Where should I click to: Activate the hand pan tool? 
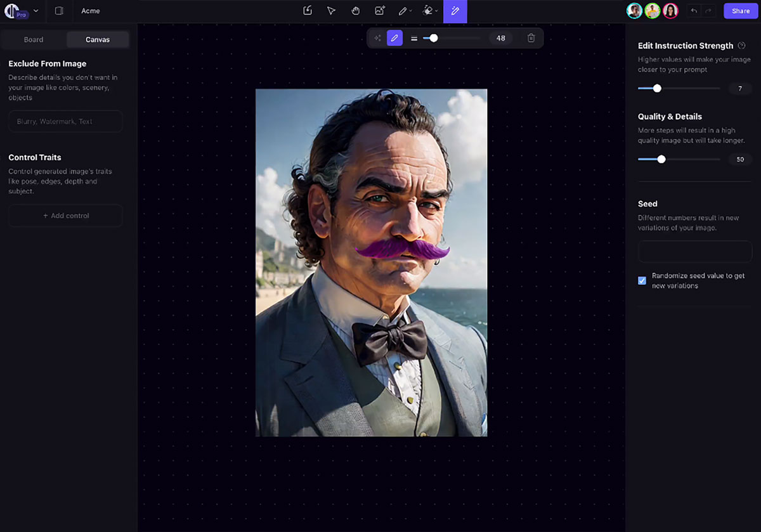pyautogui.click(x=356, y=11)
